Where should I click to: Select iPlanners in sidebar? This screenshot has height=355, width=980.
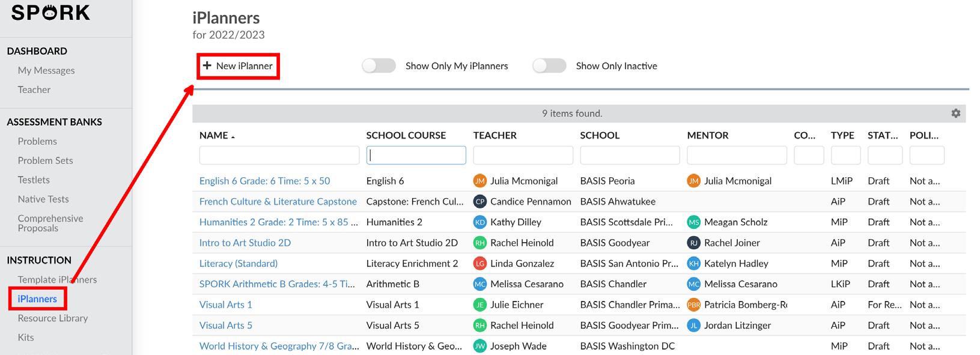click(37, 299)
